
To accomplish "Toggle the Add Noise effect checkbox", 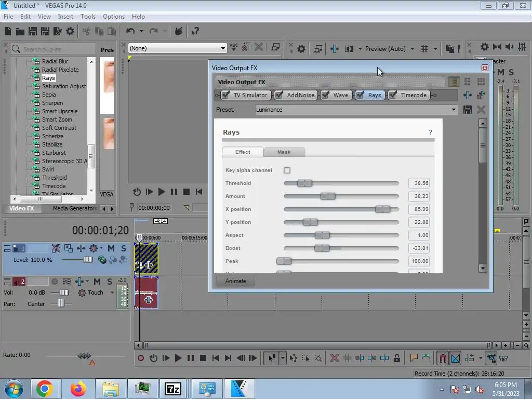I will pos(279,95).
